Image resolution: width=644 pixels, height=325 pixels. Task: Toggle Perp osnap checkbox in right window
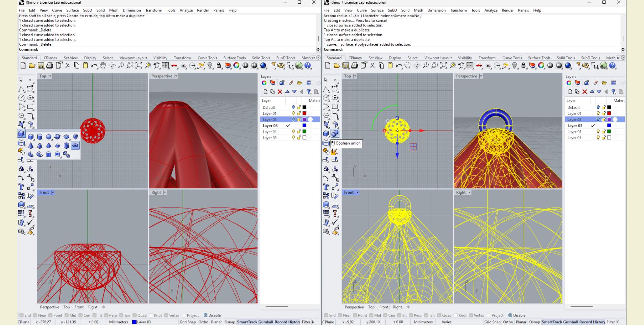(x=411, y=315)
